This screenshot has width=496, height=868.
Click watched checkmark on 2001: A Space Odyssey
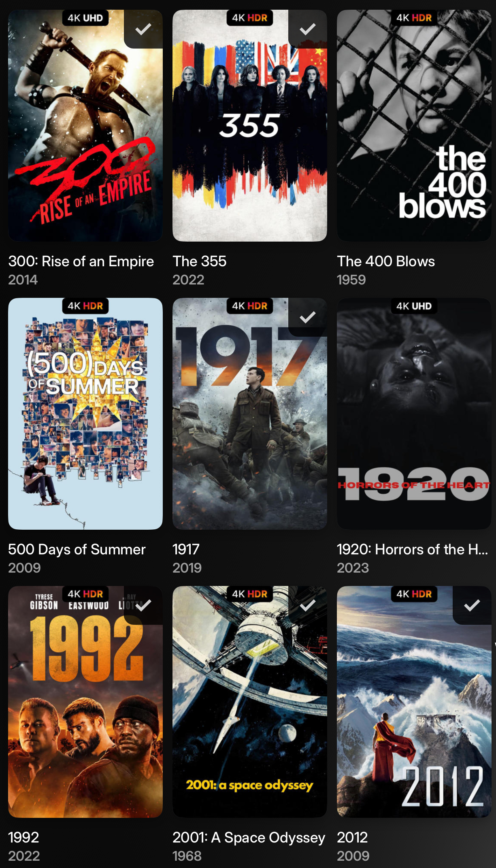(x=308, y=605)
